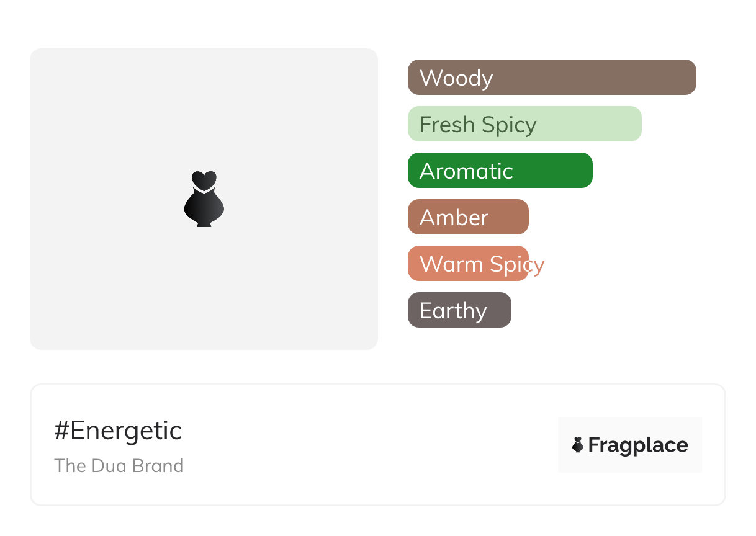Open the #Energetic fragrance title
This screenshot has height=536, width=756.
click(x=118, y=431)
